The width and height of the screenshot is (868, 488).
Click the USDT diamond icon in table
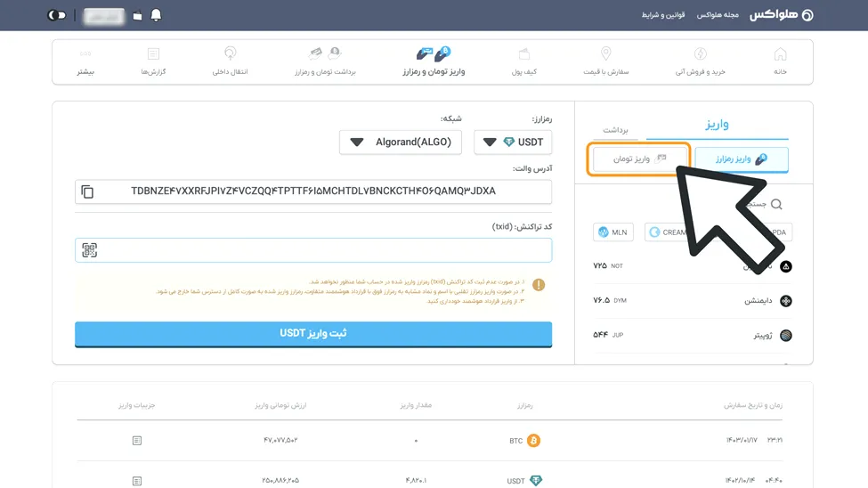coord(536,480)
